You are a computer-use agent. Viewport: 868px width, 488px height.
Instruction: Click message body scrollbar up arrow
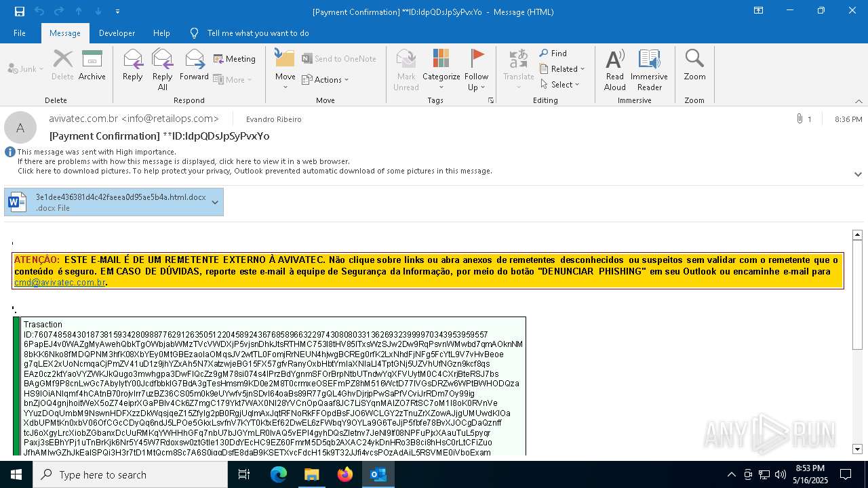click(x=857, y=235)
